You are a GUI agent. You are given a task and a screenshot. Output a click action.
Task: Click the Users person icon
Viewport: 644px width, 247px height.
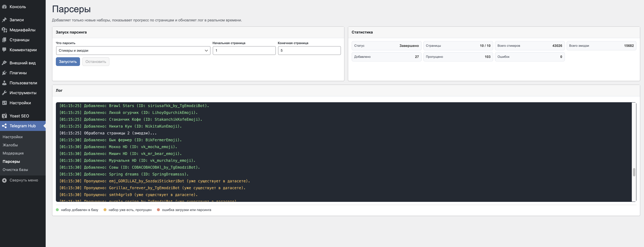[x=4, y=83]
